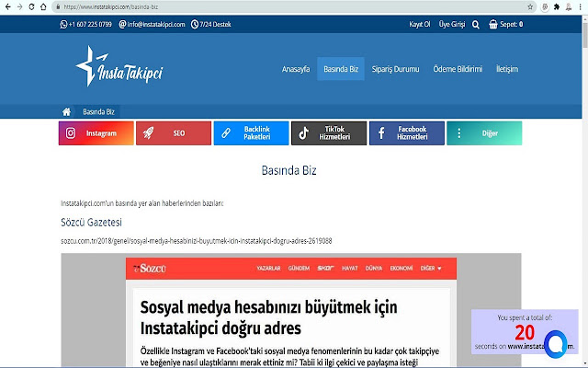Open the blue chat bubble widget
588x368 pixels.
(x=555, y=343)
